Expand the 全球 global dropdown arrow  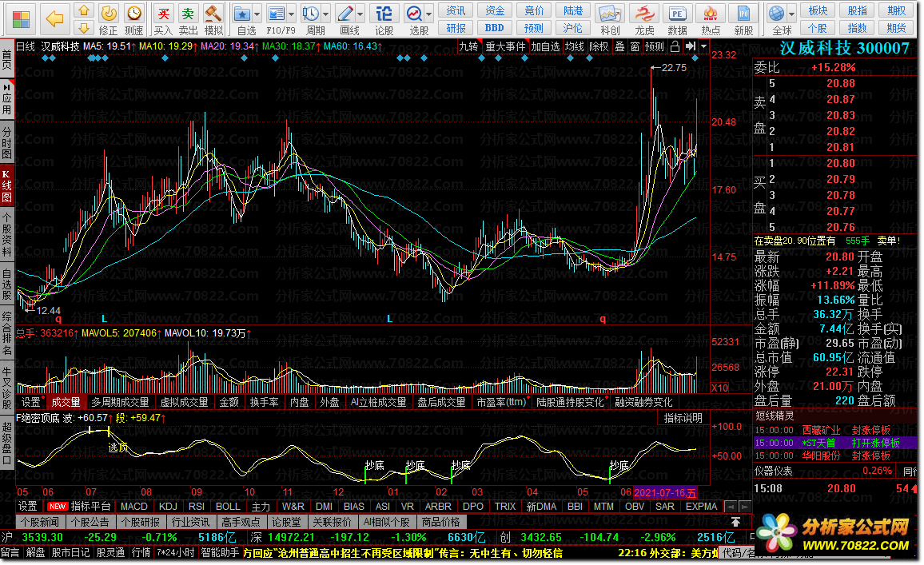pos(791,13)
